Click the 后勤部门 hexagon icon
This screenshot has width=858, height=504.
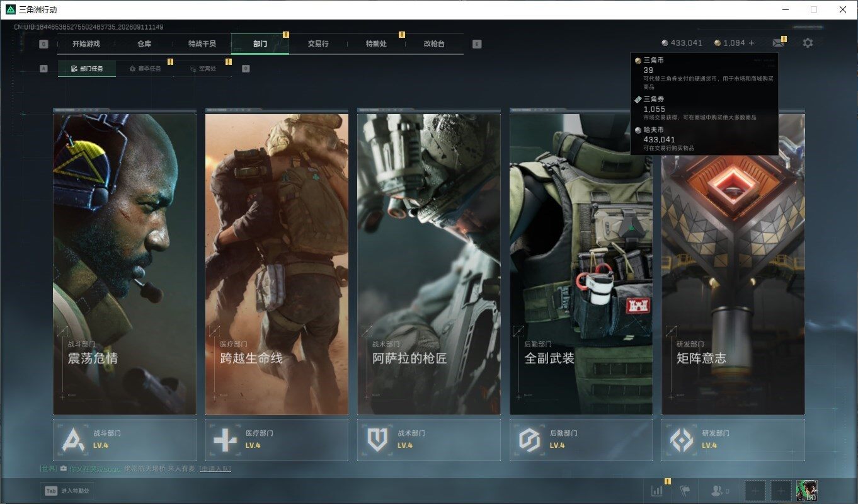[x=530, y=439]
